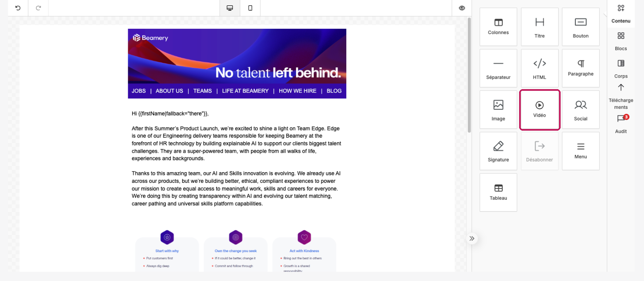
Task: Select the Titre content block
Action: [540, 27]
